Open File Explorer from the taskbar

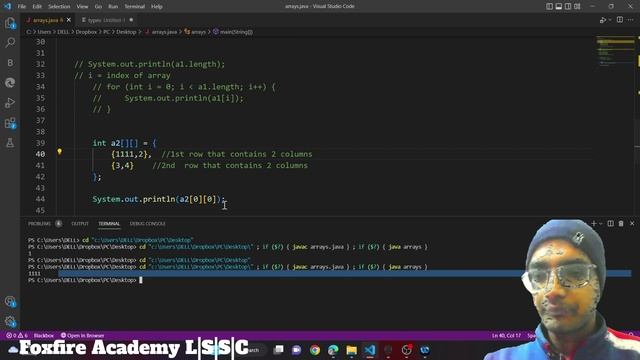coord(351,350)
